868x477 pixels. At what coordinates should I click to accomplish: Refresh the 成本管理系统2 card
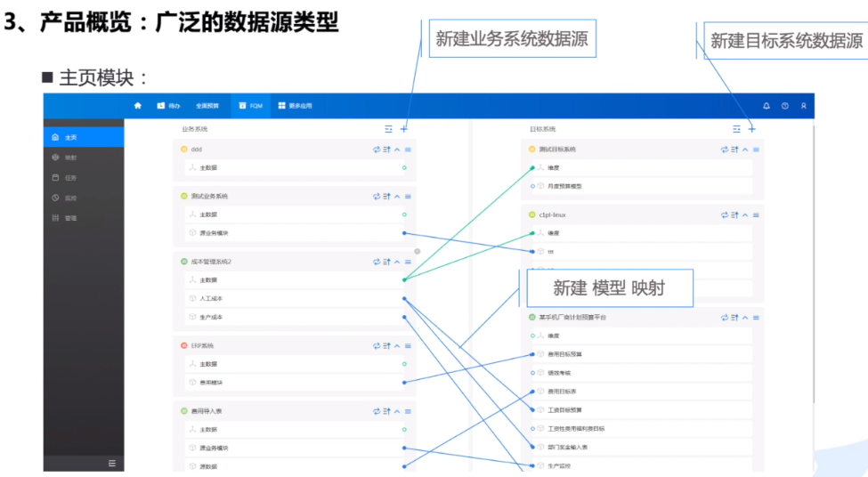[x=377, y=262]
